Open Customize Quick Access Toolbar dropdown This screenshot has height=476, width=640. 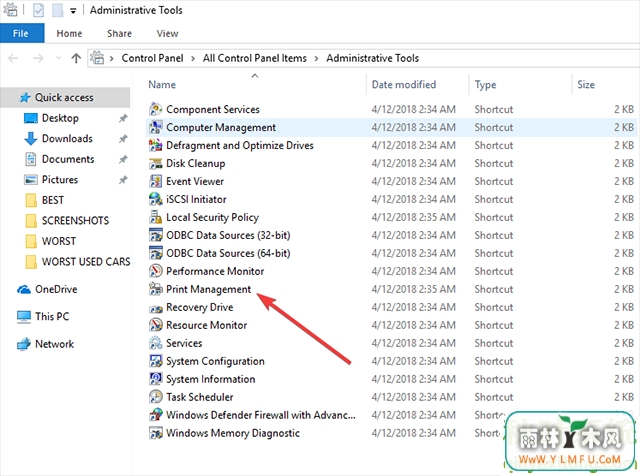click(x=73, y=11)
